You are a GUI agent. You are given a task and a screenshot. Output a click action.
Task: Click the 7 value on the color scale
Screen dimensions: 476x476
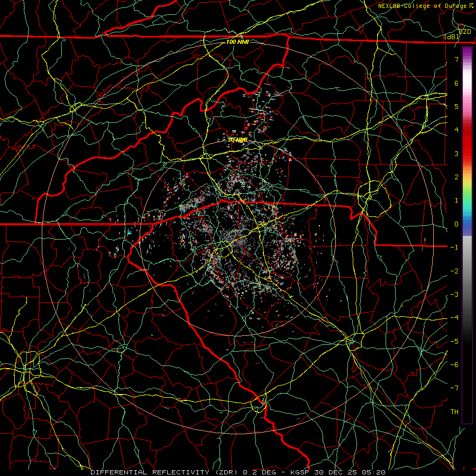456,59
